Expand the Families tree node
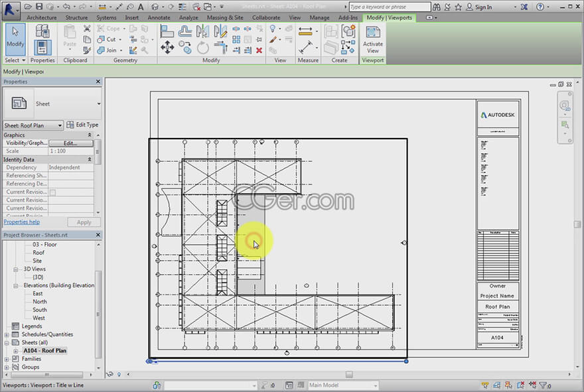Viewport: 584px width, 392px height. coord(7,359)
